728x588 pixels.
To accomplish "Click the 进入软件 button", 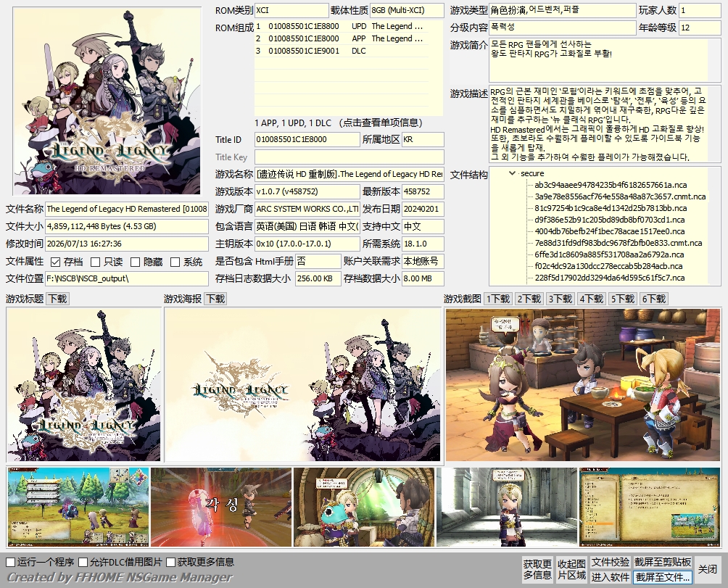I will (x=610, y=577).
